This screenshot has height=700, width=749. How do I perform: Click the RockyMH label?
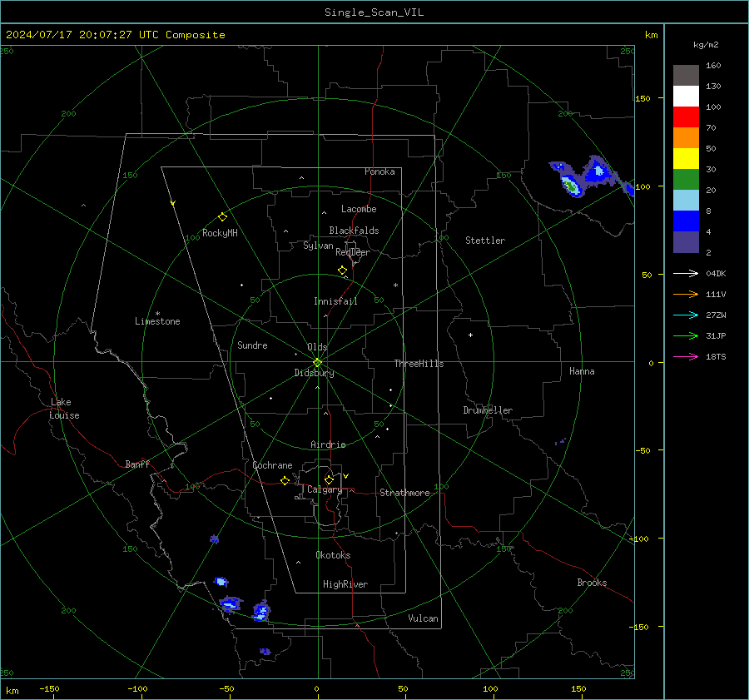click(220, 233)
